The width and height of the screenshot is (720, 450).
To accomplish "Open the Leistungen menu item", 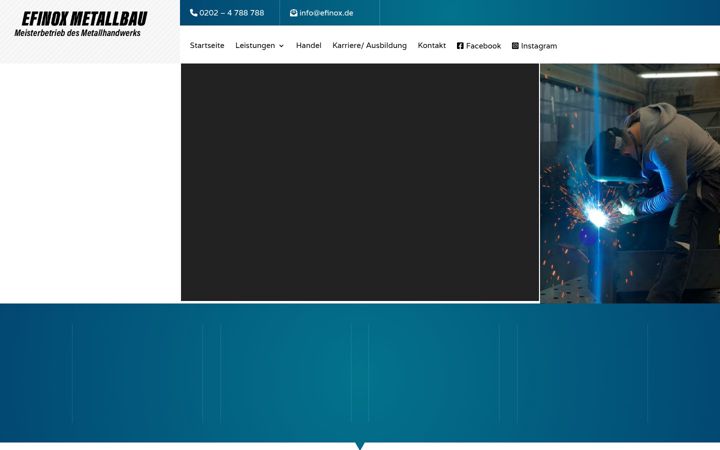I will (255, 45).
